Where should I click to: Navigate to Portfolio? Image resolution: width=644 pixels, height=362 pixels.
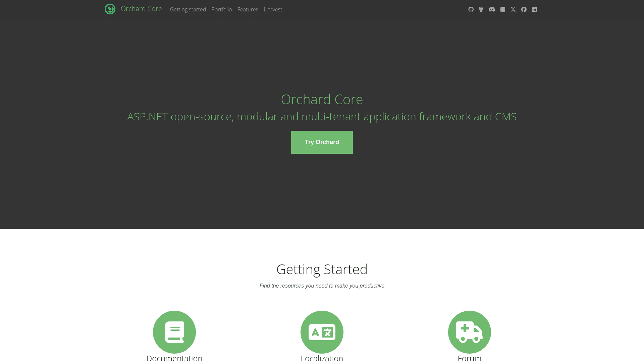point(221,9)
